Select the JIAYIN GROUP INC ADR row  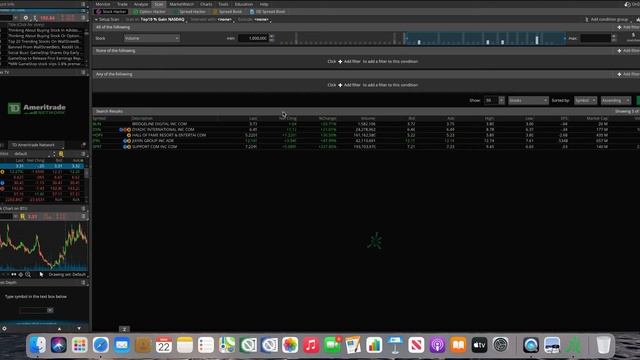pos(366,141)
